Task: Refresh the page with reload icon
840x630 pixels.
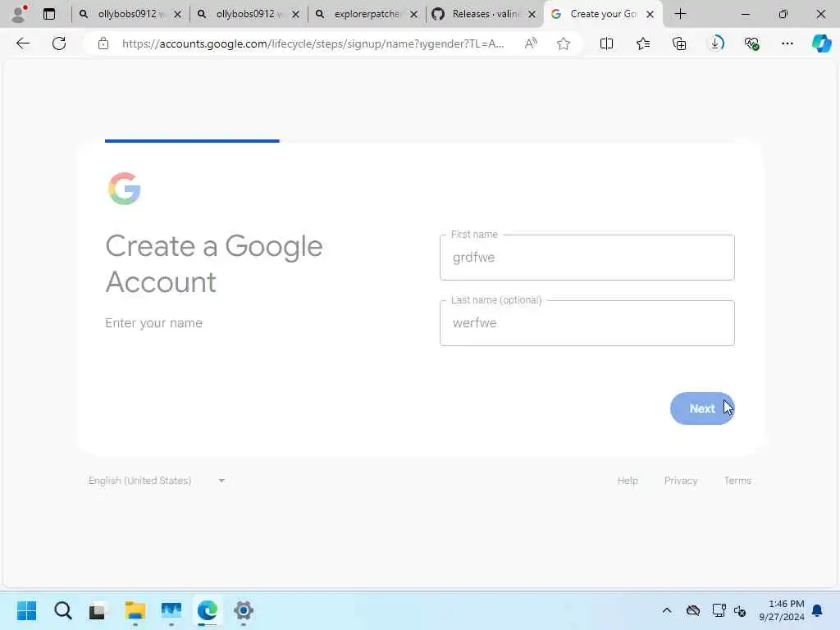Action: point(59,43)
